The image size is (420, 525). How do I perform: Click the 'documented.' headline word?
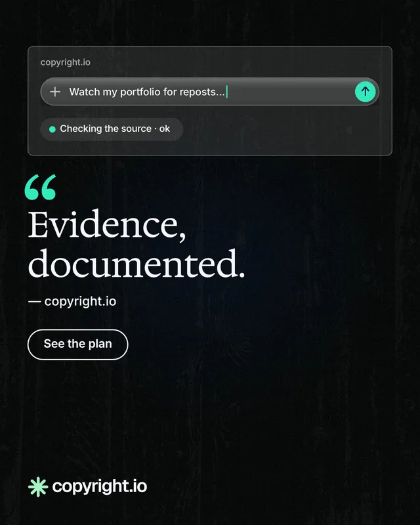point(136,264)
